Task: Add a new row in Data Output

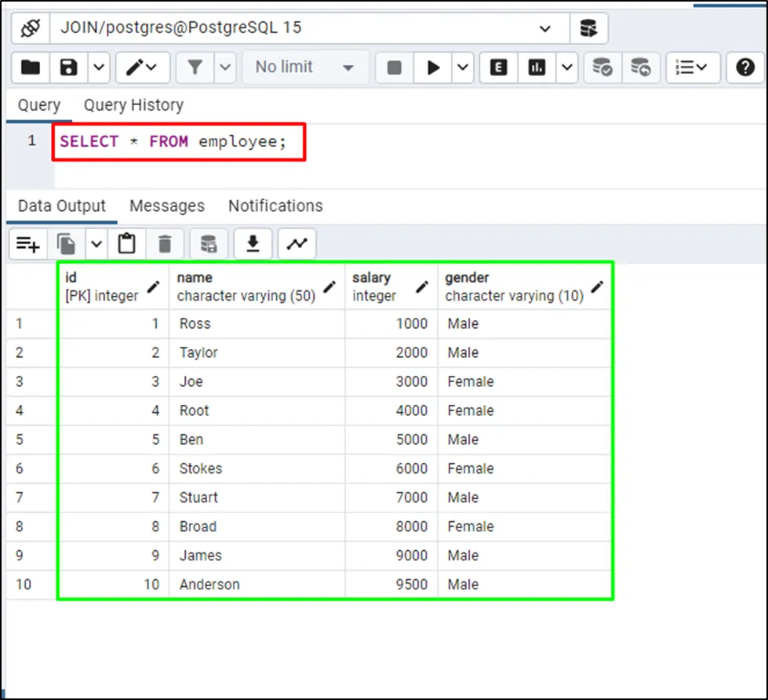Action: pos(28,245)
